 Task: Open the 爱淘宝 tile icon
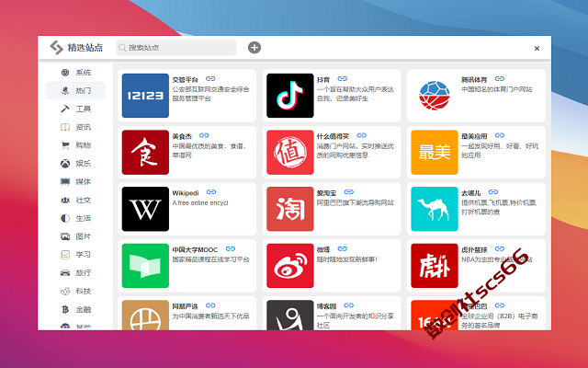click(x=290, y=209)
